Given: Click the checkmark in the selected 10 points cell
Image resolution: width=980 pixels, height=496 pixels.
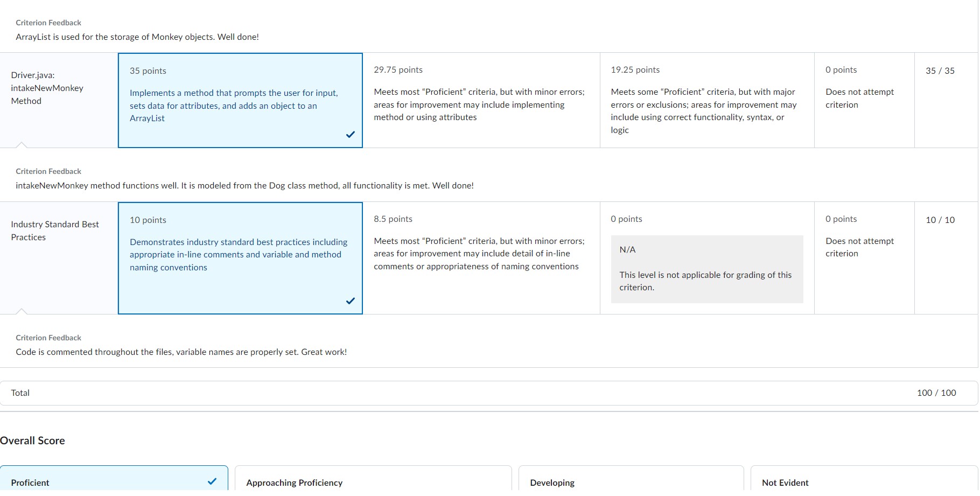Looking at the screenshot, I should [x=351, y=301].
